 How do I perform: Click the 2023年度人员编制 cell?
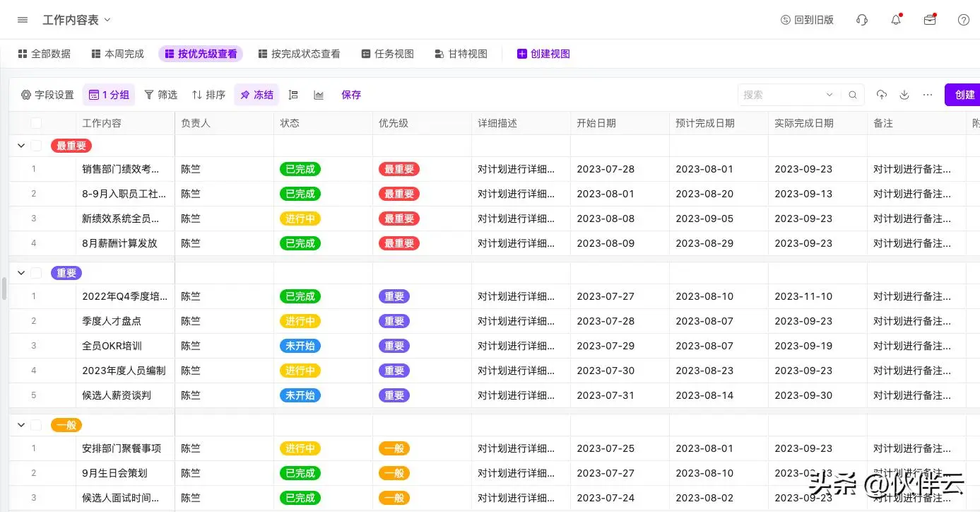[125, 371]
